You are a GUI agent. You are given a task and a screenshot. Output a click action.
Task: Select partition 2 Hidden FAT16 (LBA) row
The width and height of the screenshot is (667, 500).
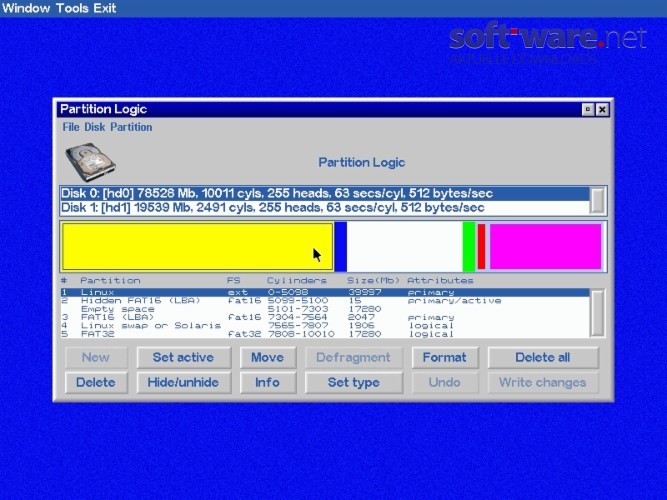click(x=325, y=300)
